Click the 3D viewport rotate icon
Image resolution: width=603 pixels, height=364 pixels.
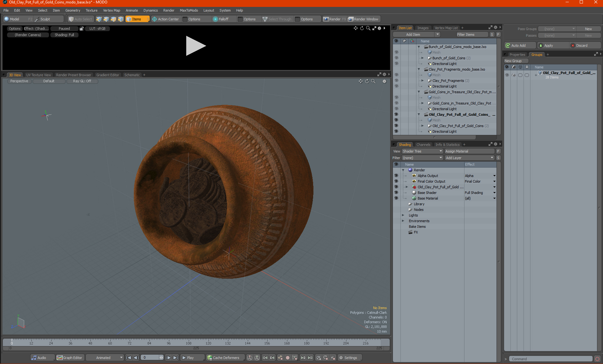coord(367,81)
